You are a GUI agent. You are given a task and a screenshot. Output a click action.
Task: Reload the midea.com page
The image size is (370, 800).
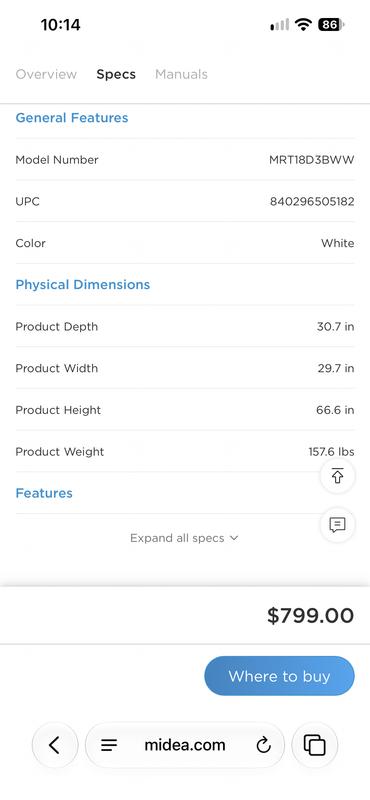(263, 745)
